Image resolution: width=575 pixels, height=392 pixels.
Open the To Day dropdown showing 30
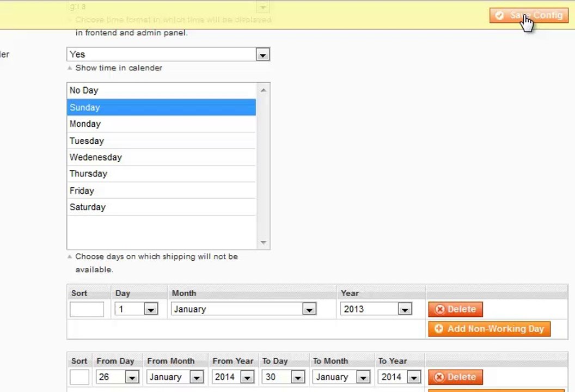284,377
